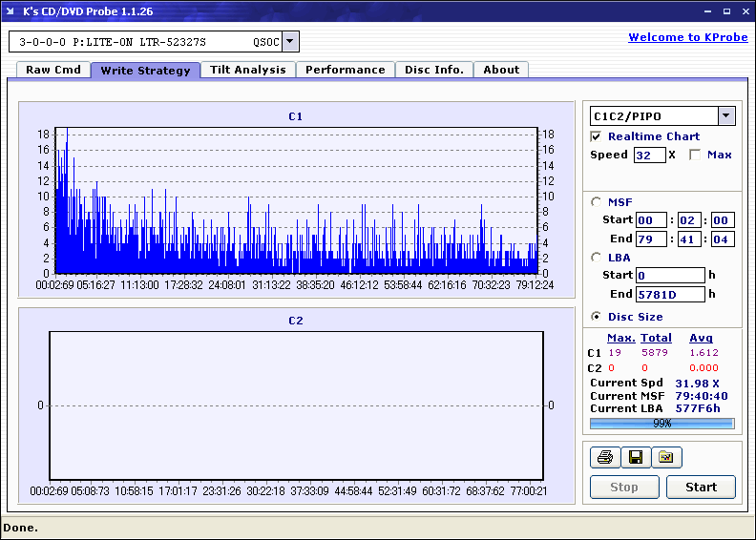Click the open chart folder icon
Screen dimensions: 756x540
pyautogui.click(x=666, y=457)
